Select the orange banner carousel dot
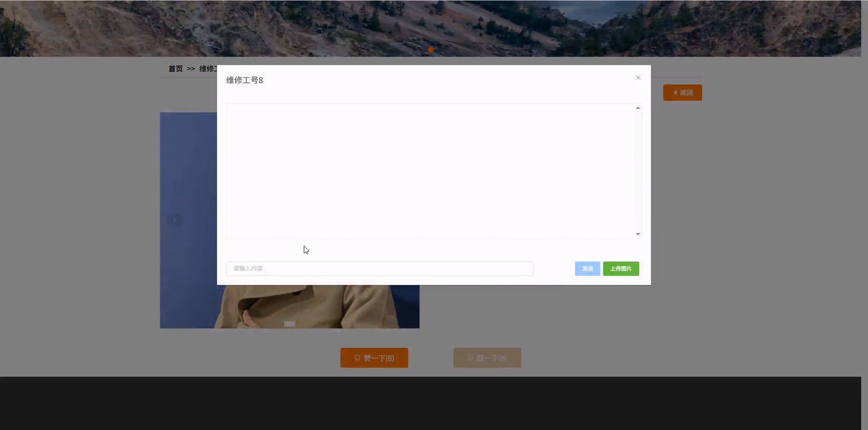Screen dimensions: 868x430 tap(431, 50)
